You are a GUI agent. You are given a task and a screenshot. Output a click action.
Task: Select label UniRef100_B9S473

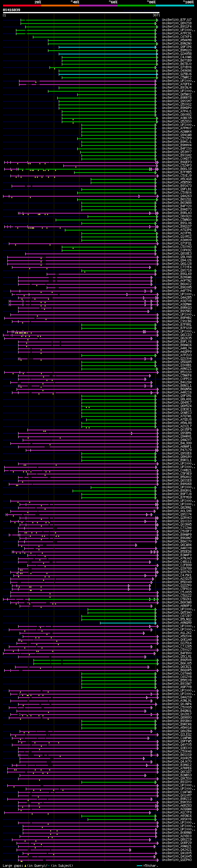pyautogui.click(x=177, y=186)
